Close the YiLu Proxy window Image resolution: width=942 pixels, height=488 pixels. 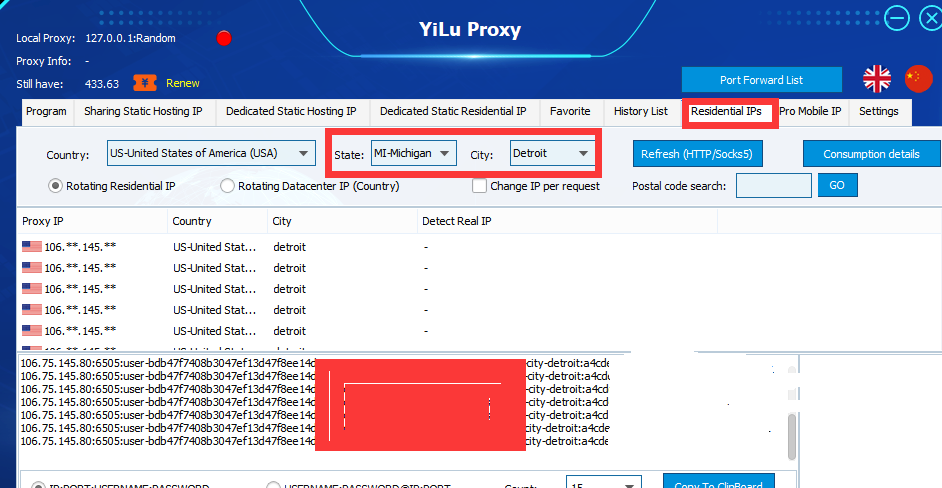[x=931, y=18]
